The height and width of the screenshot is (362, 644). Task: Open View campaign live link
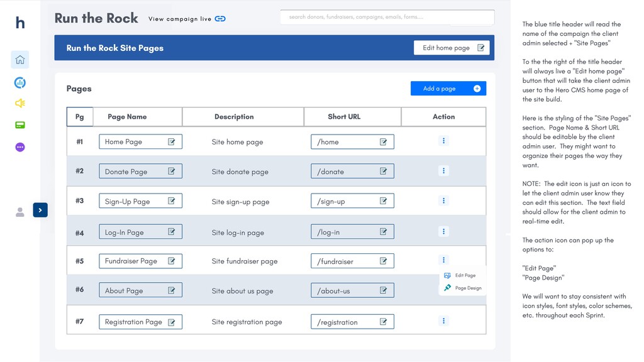tap(187, 19)
